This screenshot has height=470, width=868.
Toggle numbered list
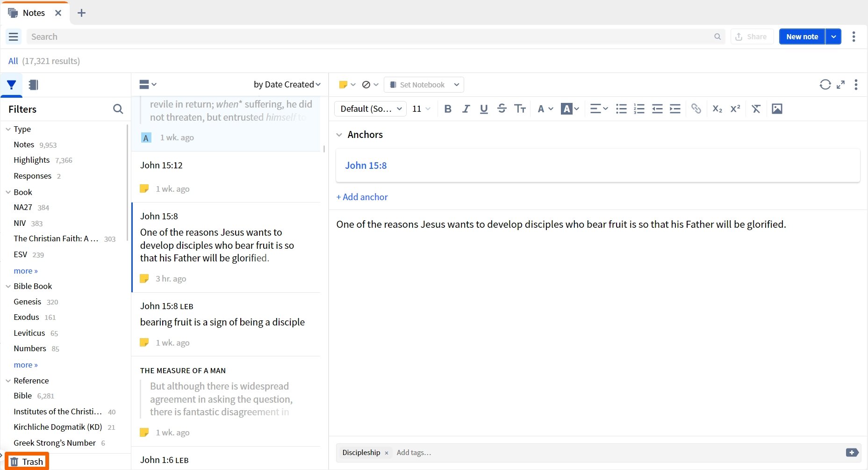coord(639,109)
